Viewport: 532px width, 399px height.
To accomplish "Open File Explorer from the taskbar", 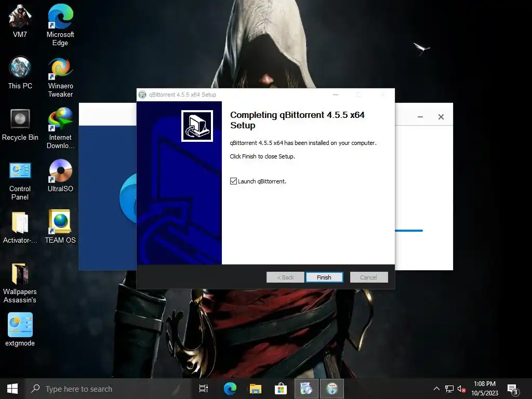I will tap(256, 389).
